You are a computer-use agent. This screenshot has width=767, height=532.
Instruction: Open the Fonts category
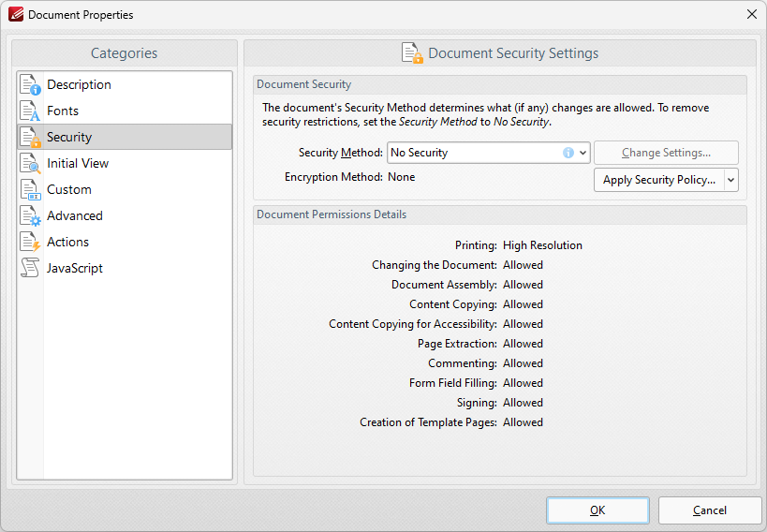pos(125,111)
